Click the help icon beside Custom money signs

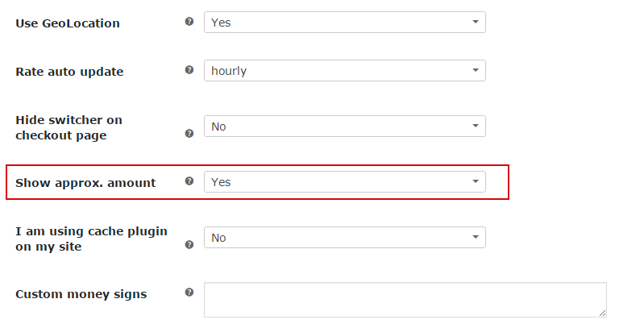(189, 293)
